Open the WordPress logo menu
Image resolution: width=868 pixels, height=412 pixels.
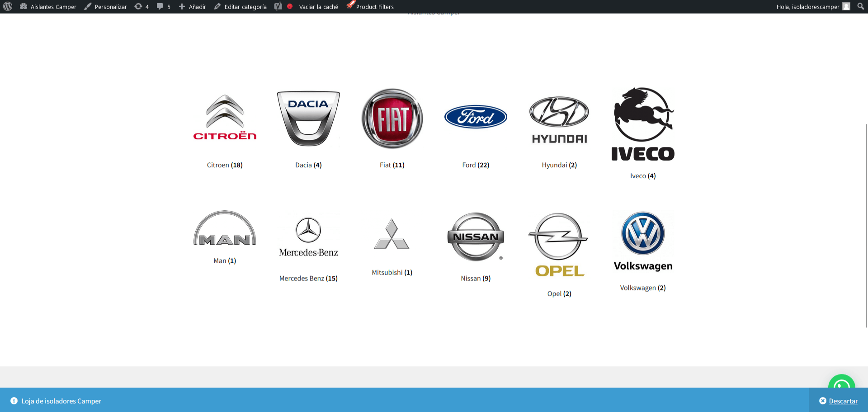pos(8,6)
